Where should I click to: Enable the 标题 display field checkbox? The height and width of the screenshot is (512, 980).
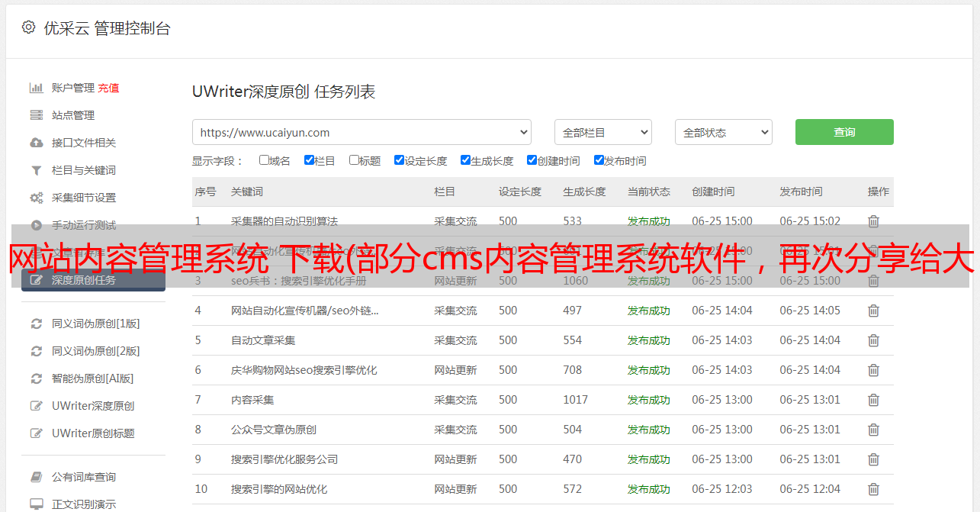pyautogui.click(x=354, y=160)
